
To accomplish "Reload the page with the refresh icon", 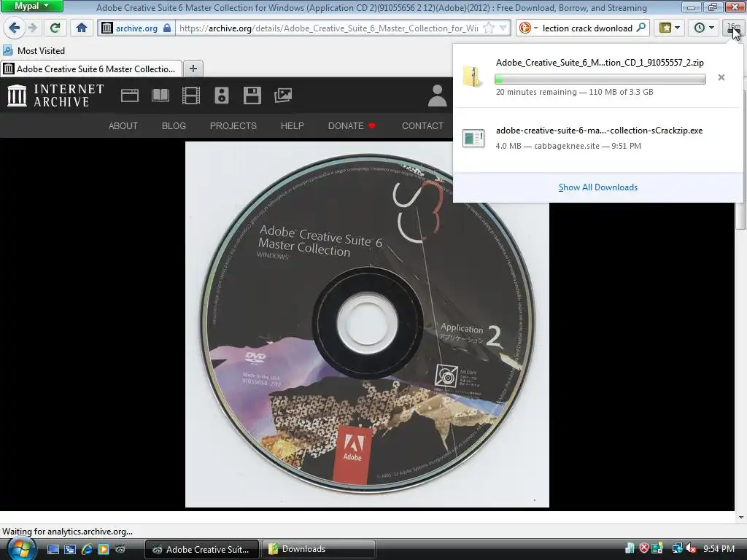I will [x=55, y=28].
